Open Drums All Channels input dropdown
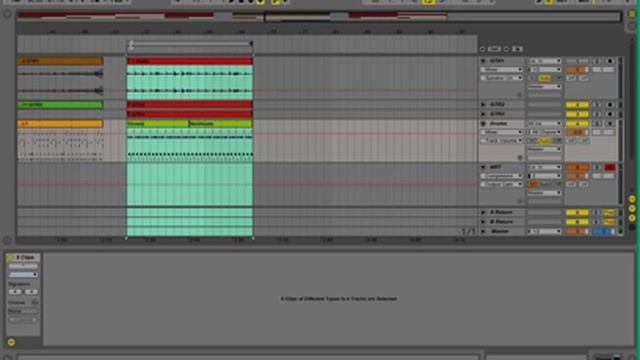 pos(544,132)
